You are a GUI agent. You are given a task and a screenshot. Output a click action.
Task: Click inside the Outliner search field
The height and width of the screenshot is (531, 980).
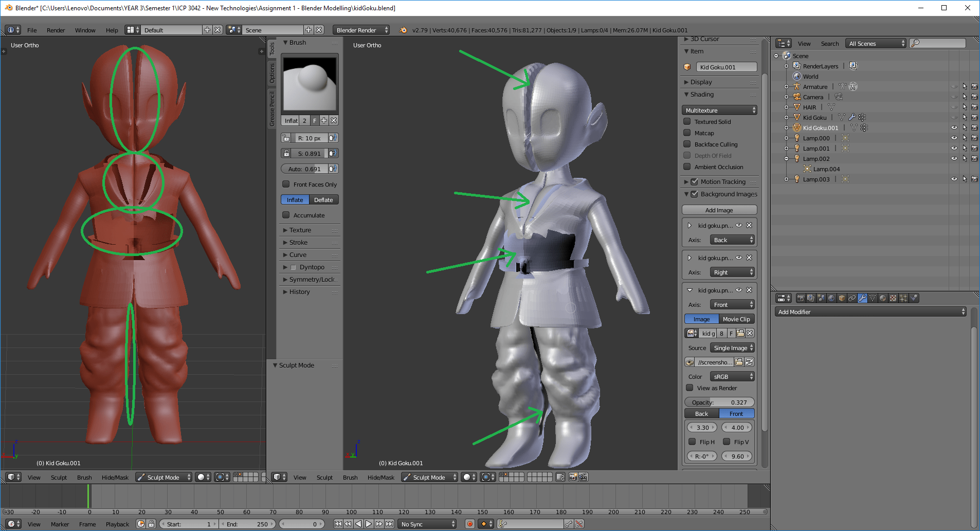(x=937, y=43)
